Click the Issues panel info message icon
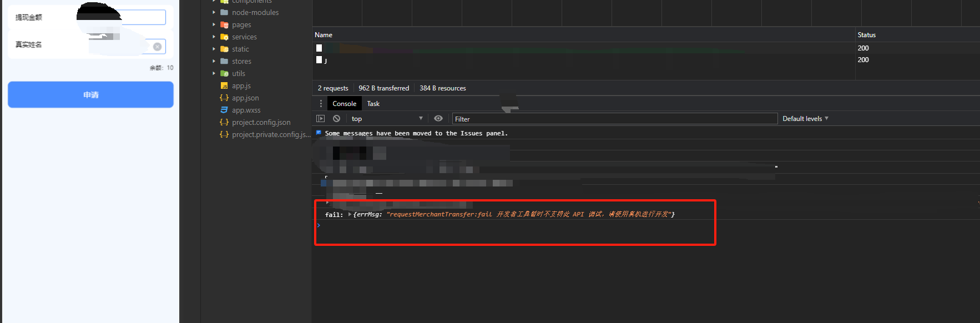 pos(319,133)
